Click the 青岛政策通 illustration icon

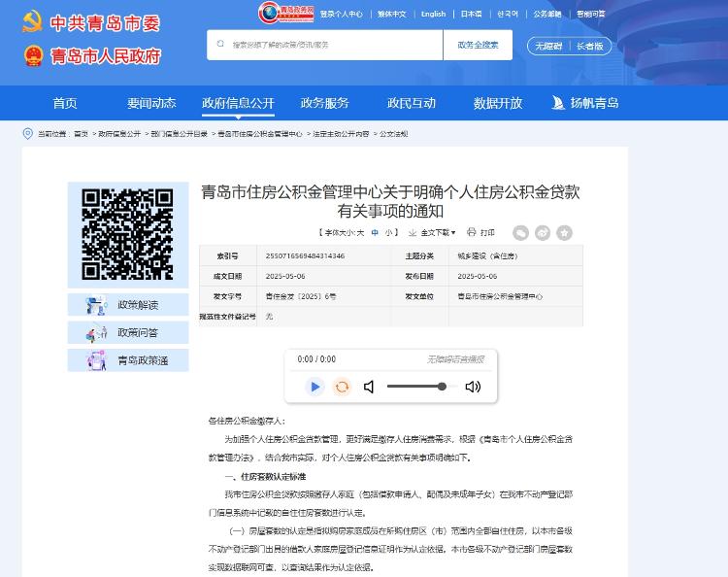point(96,360)
